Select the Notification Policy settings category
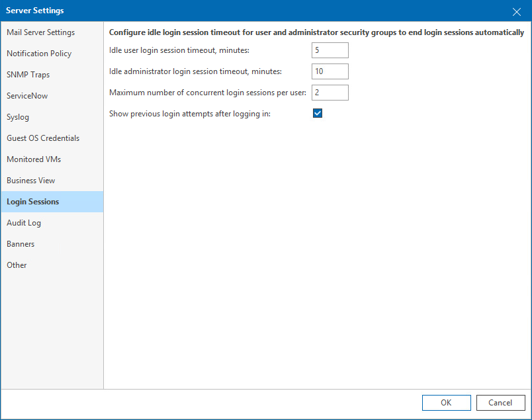Screen dimensions: 532x420 pos(40,53)
